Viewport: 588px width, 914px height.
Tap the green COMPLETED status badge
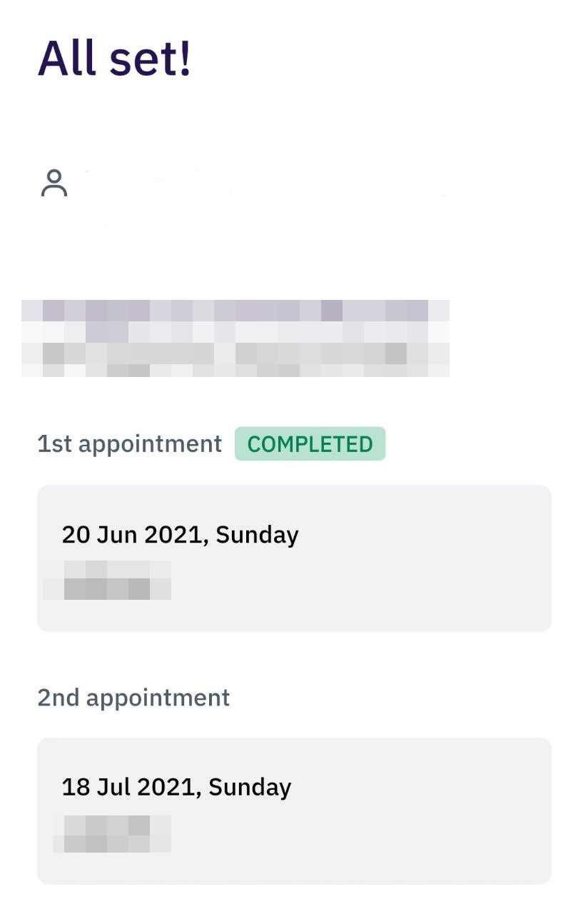tap(310, 444)
